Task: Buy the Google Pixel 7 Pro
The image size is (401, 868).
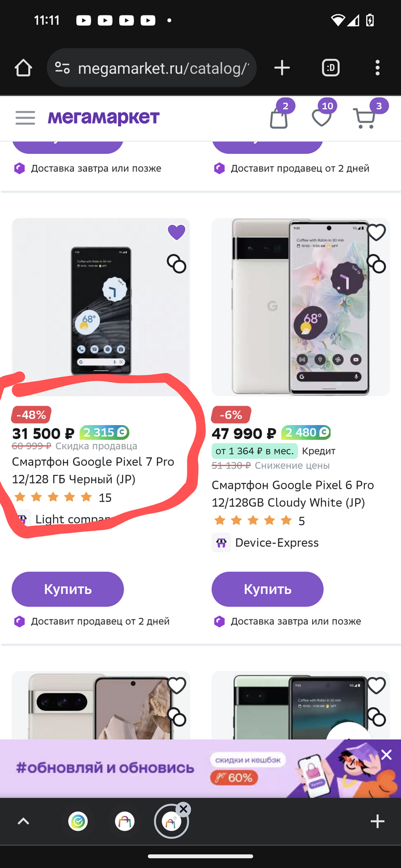Action: (x=68, y=589)
